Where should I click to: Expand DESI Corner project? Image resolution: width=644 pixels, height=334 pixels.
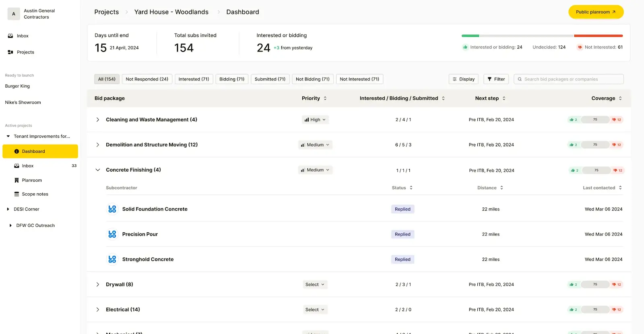tap(8, 209)
